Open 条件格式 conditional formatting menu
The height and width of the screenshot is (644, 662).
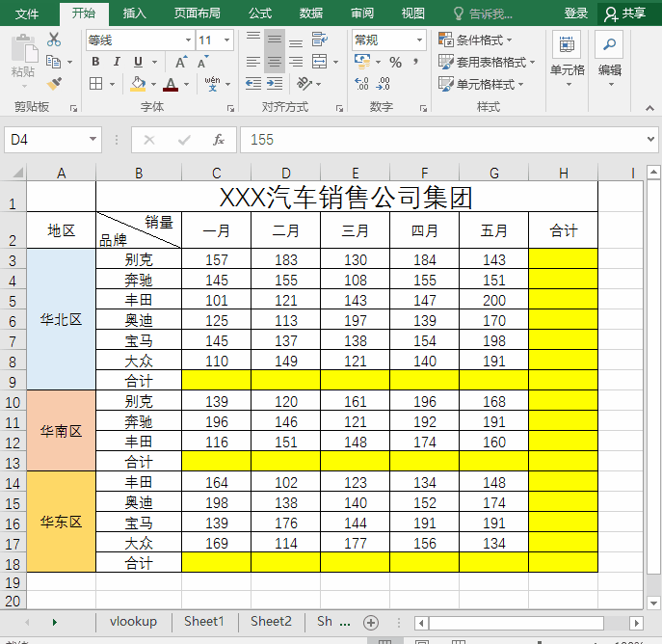475,40
